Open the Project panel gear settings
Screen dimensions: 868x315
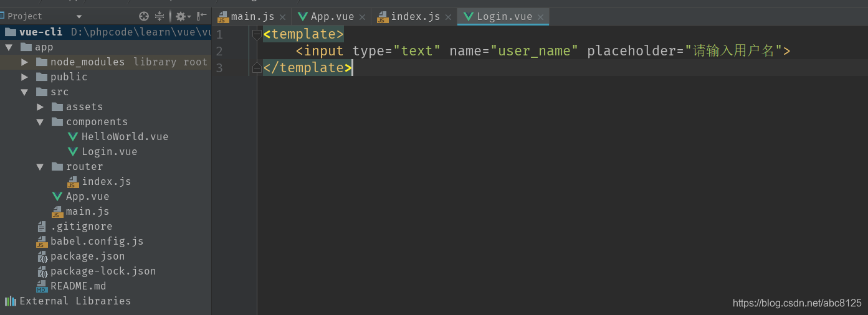tap(181, 17)
